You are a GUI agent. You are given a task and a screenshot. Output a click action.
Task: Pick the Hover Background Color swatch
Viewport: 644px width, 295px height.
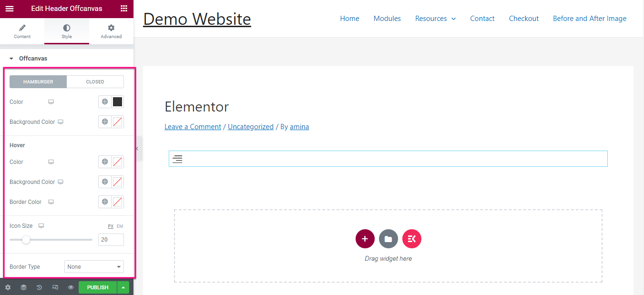point(117,182)
